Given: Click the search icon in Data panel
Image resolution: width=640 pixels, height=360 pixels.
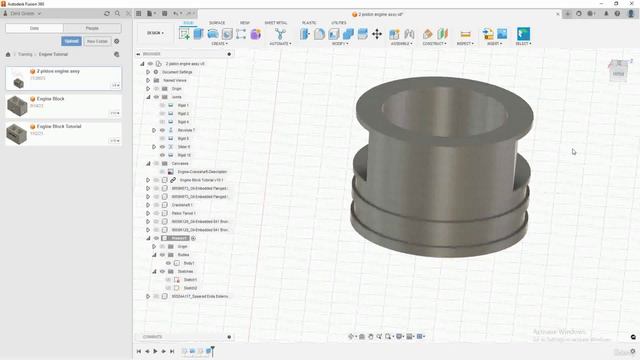Looking at the screenshot, I should pyautogui.click(x=118, y=13).
